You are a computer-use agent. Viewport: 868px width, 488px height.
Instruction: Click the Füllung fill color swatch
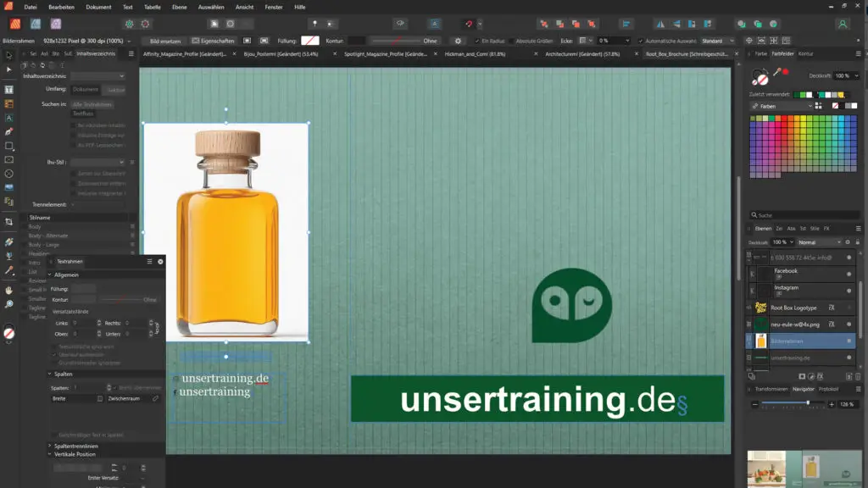pyautogui.click(x=310, y=41)
